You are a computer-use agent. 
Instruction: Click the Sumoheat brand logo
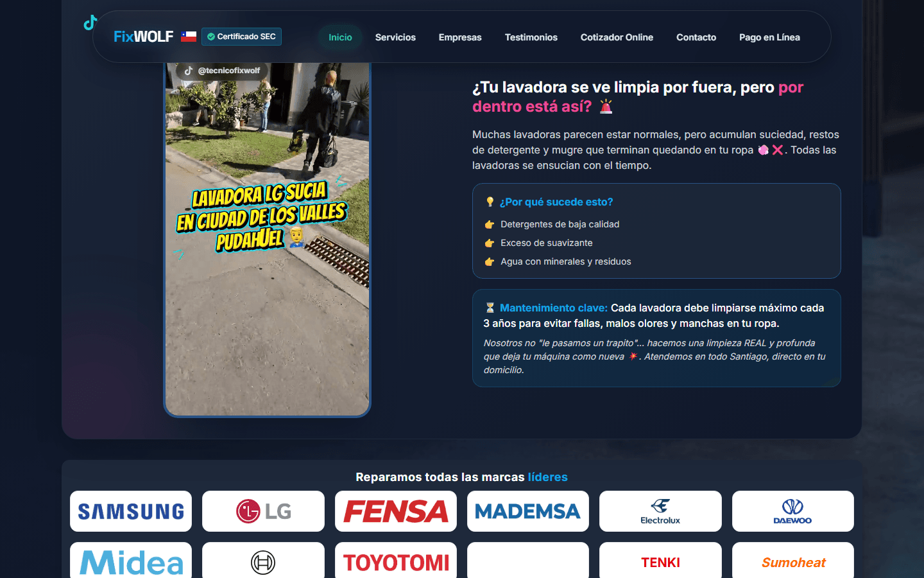click(x=793, y=561)
